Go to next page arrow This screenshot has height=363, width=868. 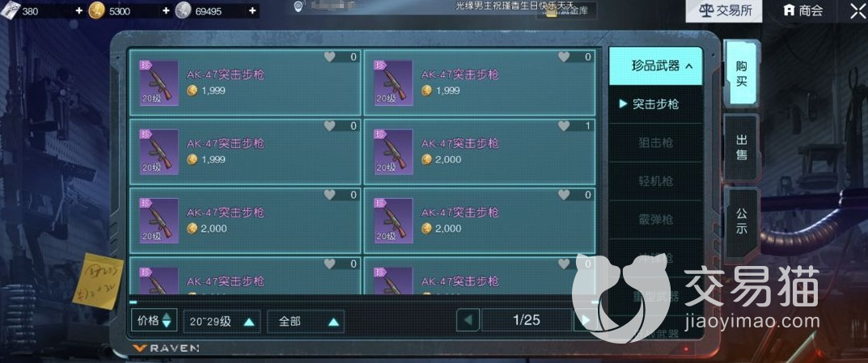point(585,320)
